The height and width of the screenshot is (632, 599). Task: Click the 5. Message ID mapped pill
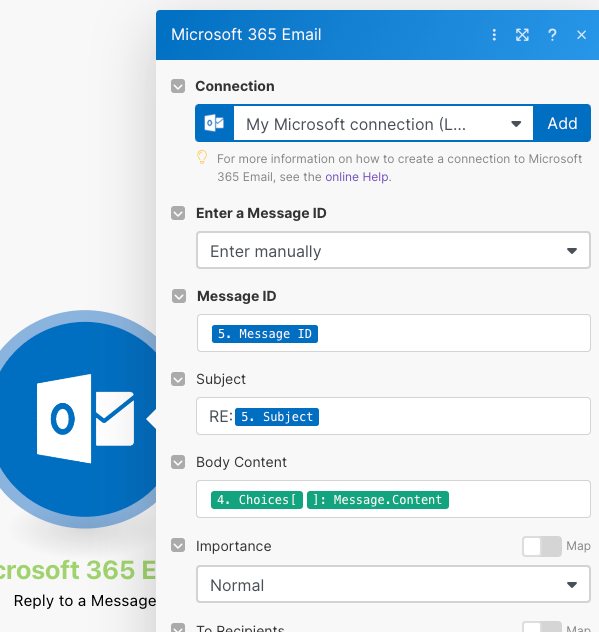click(265, 334)
